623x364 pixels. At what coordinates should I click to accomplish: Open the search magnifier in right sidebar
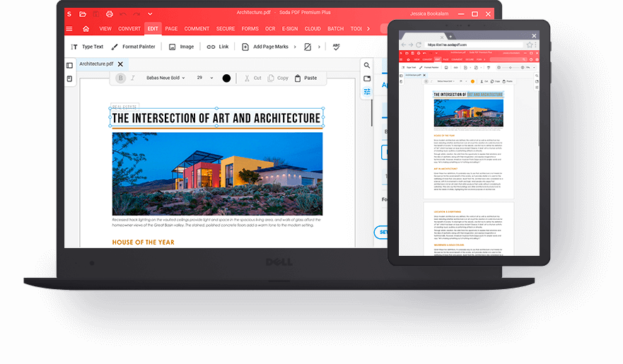click(x=367, y=65)
